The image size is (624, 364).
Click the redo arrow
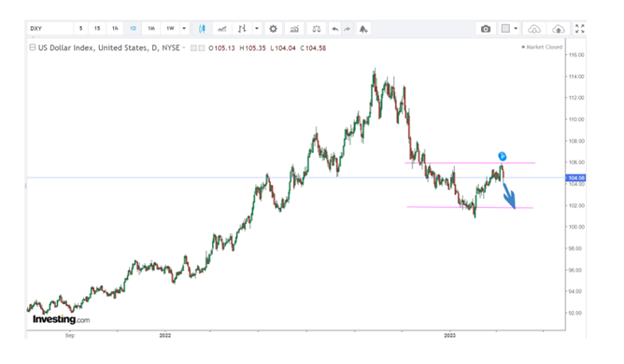(347, 29)
